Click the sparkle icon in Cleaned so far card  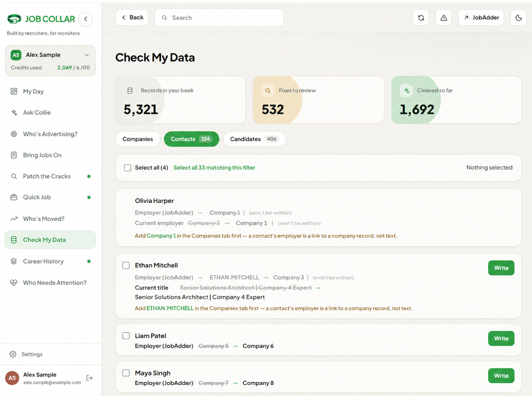[x=406, y=90]
